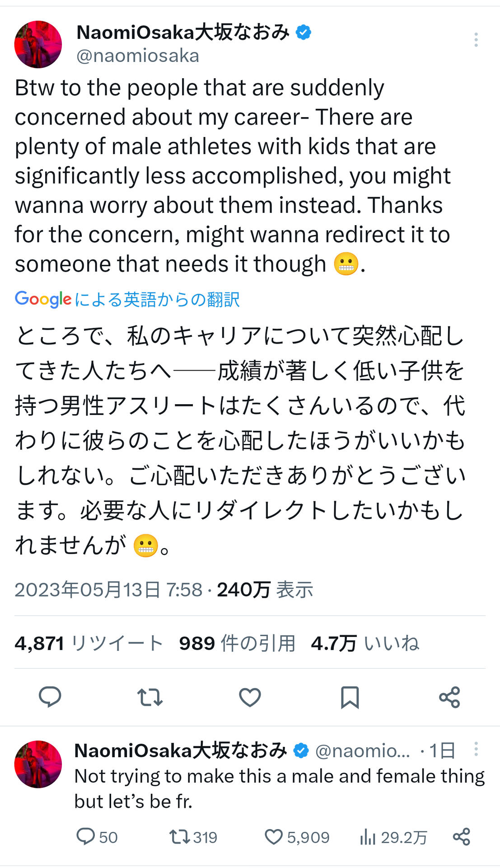The width and height of the screenshot is (500, 868).
Task: Tap the reply icon on main tweet
Action: coord(50,697)
